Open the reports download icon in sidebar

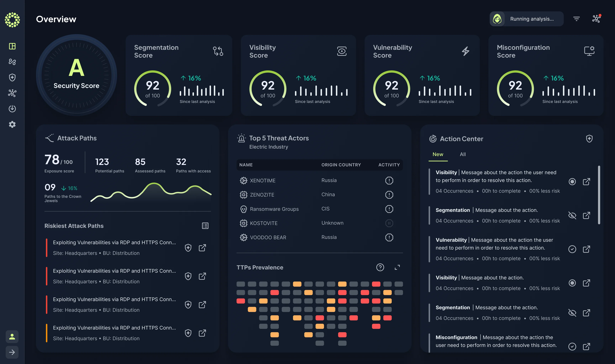[12, 109]
